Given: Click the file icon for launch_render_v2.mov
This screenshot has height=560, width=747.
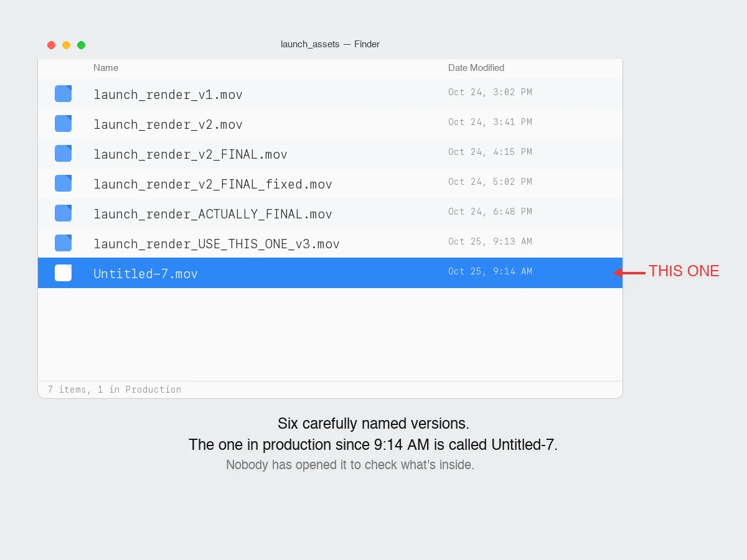Looking at the screenshot, I should (63, 124).
